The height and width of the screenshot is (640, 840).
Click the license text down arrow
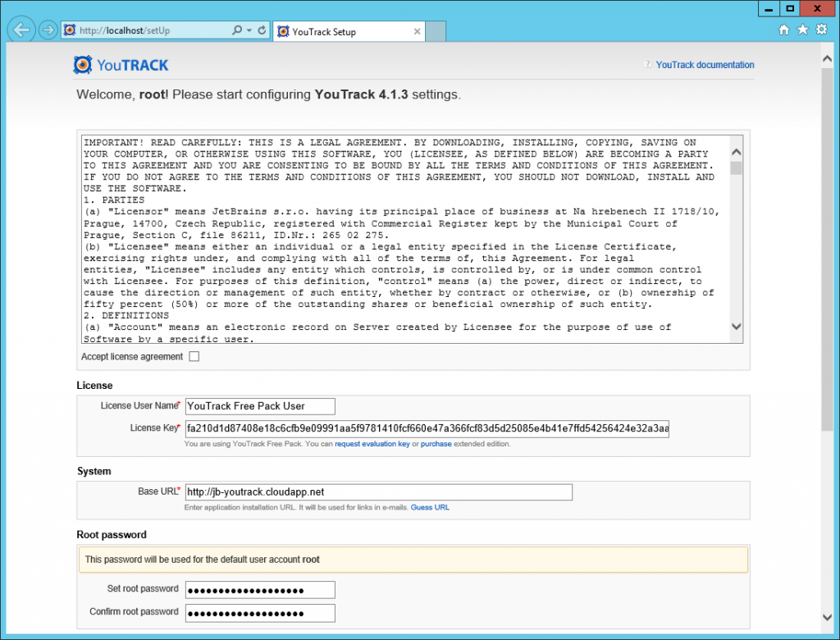point(737,327)
